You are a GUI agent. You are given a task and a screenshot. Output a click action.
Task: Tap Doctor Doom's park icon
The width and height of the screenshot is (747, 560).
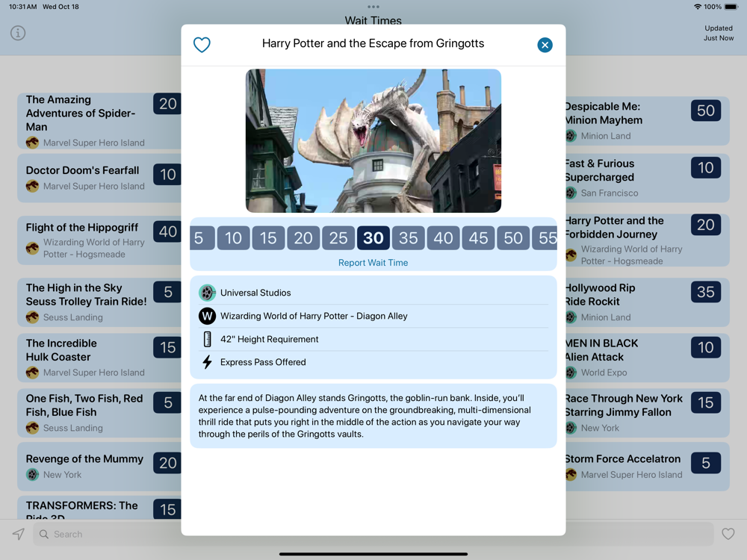point(32,186)
